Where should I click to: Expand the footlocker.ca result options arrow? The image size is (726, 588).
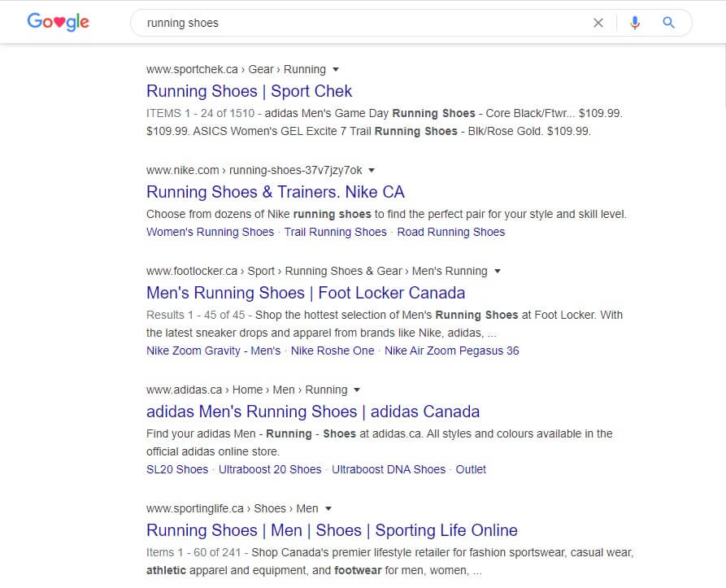(x=498, y=272)
